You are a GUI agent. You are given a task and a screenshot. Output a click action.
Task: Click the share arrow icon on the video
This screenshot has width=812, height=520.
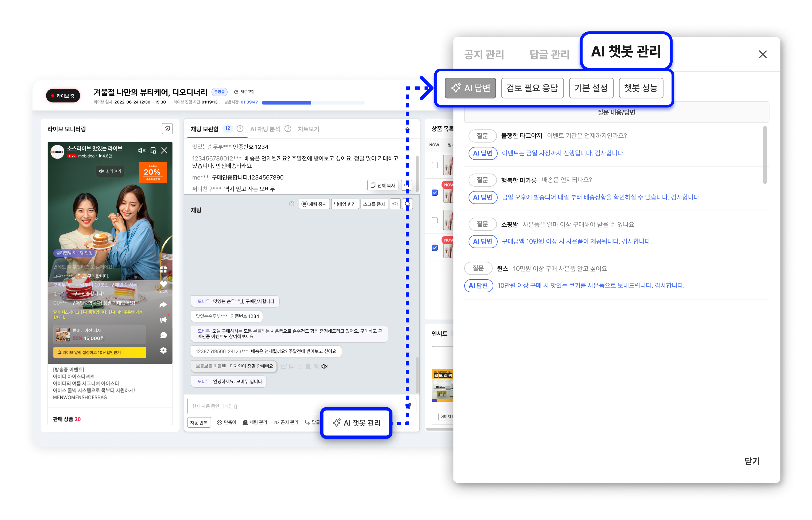(x=163, y=305)
